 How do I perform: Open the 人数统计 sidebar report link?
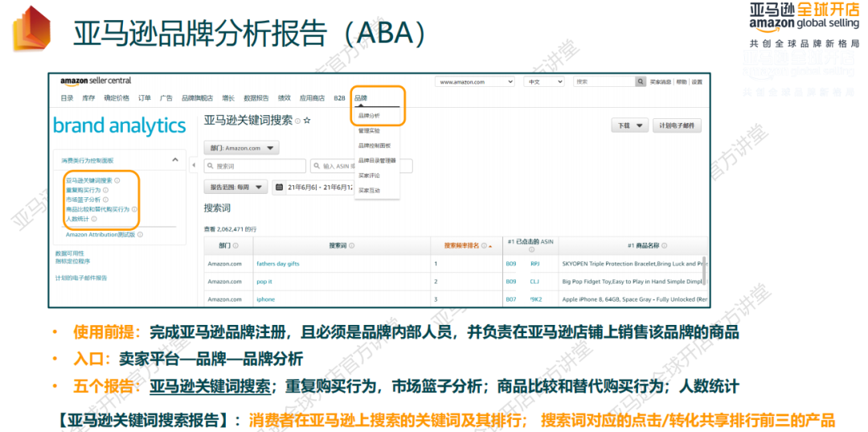(77, 219)
